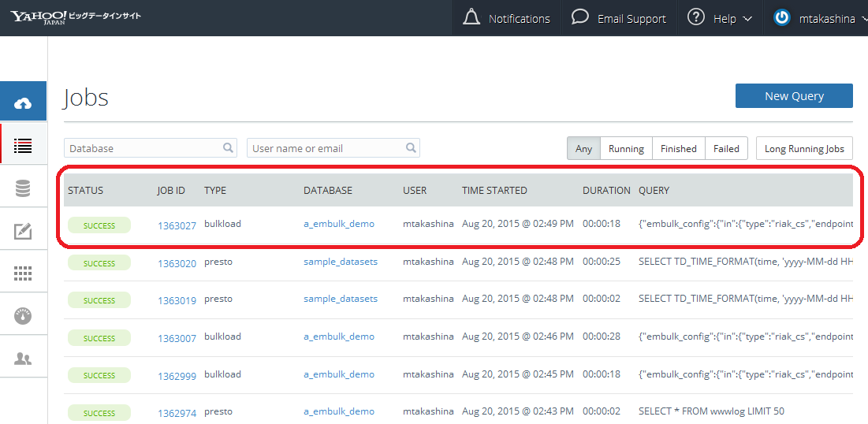The width and height of the screenshot is (868, 424).
Task: Click the STATUS column header
Action: (85, 191)
